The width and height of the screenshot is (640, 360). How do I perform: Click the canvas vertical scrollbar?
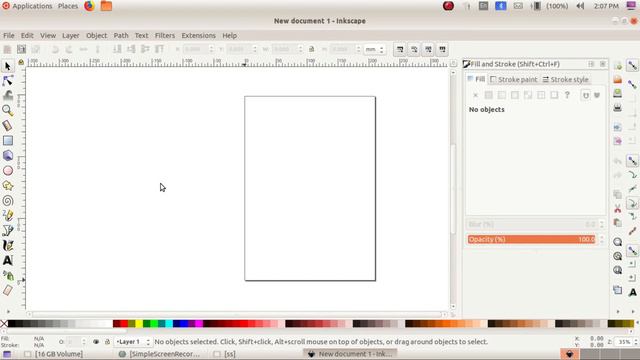point(453,189)
